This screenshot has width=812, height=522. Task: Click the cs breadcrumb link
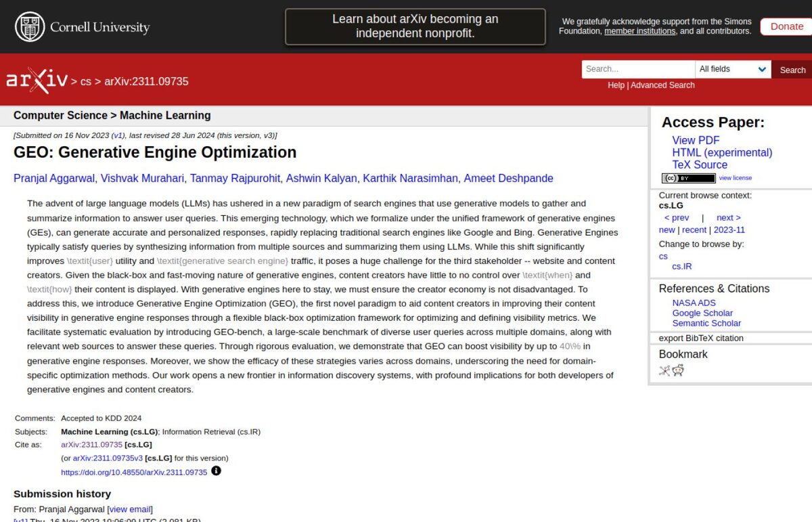pyautogui.click(x=86, y=81)
